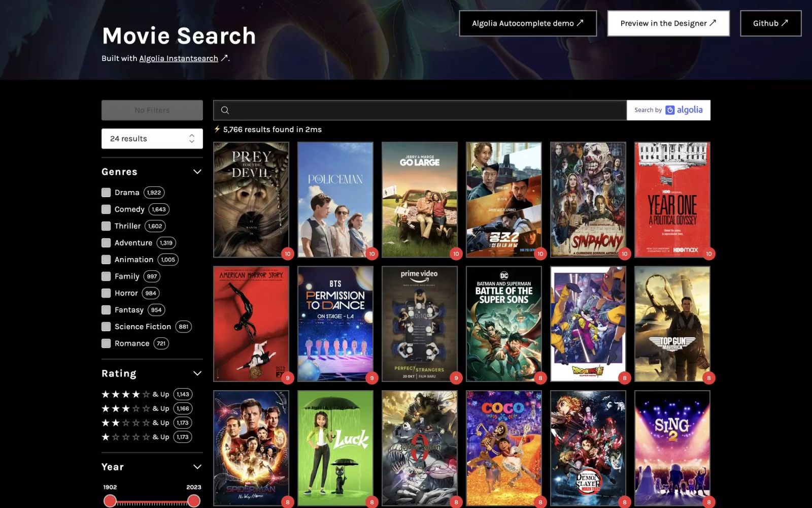Open the Coco movie poster
Image resolution: width=812 pixels, height=508 pixels.
[504, 448]
